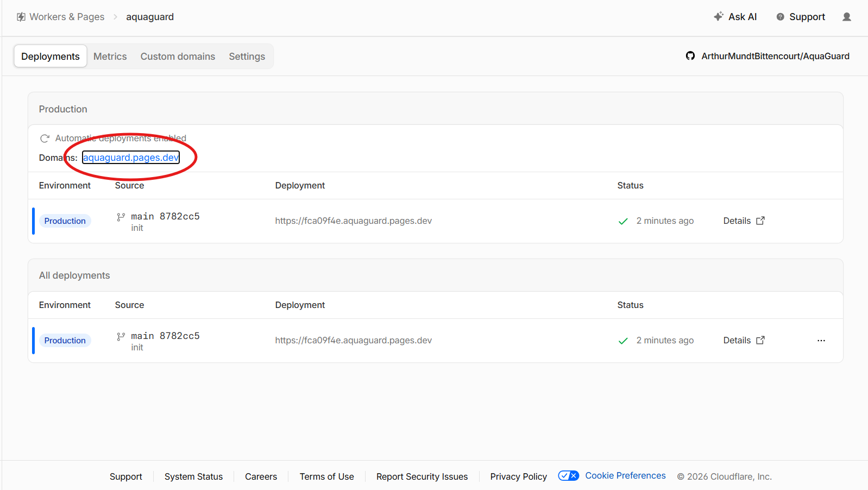Click the header Support question mark icon
Image resolution: width=868 pixels, height=490 pixels.
(780, 17)
